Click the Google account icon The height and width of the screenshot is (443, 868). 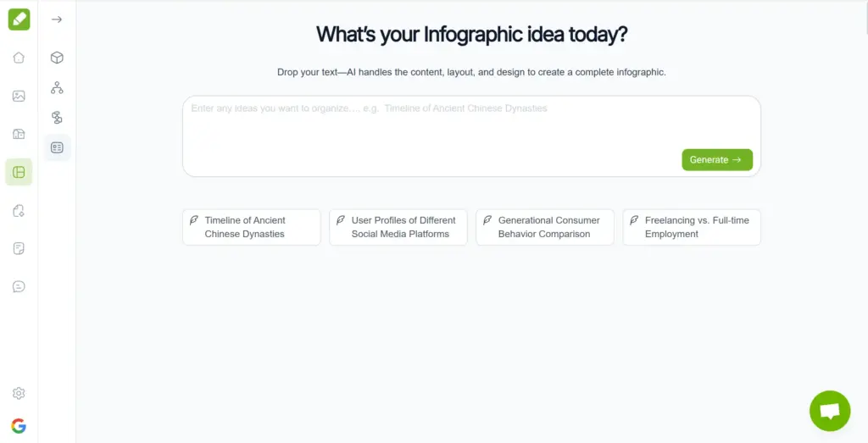19,425
